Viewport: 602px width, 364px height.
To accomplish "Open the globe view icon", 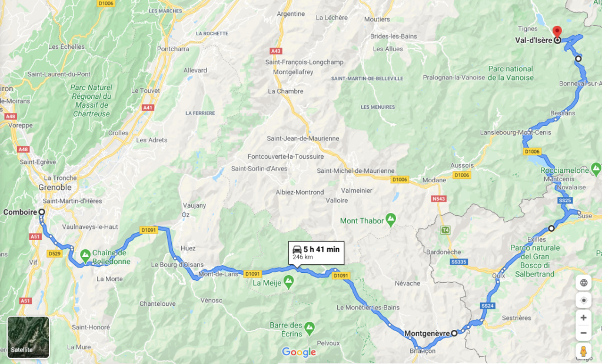I will (583, 283).
